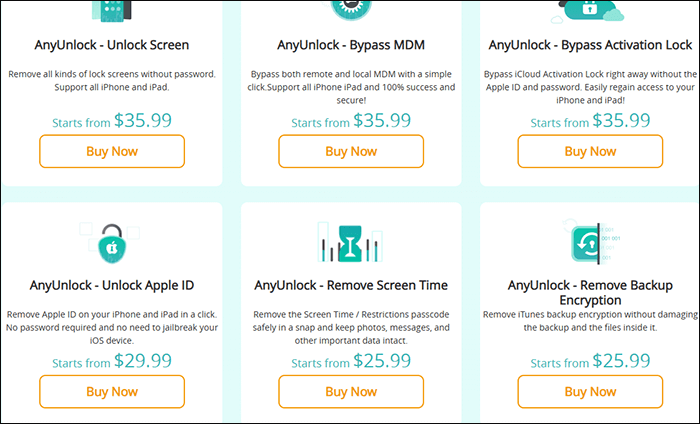Select 'AnyUnlock - Remove Backup Encryption' heading
Screen dimensions: 700x424
[590, 292]
